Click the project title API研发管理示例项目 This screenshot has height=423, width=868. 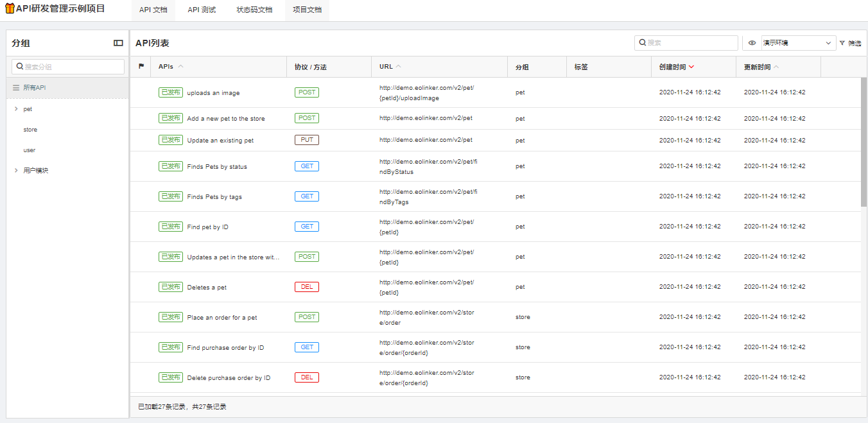(60, 9)
